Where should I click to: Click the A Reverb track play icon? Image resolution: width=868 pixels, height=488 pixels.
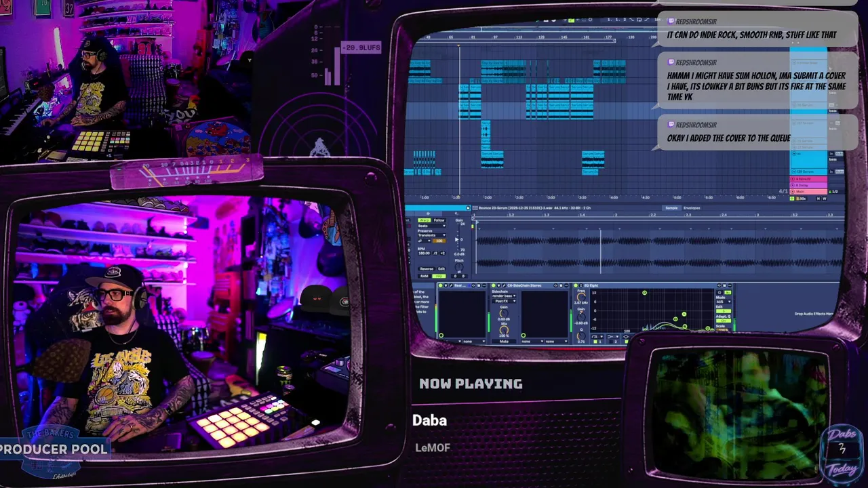(x=793, y=179)
